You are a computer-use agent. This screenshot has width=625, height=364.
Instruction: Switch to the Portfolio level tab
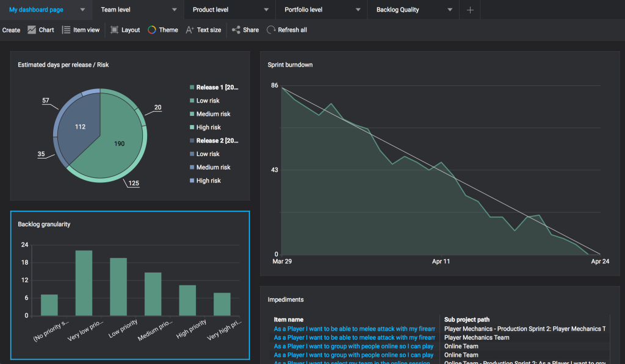tap(303, 10)
